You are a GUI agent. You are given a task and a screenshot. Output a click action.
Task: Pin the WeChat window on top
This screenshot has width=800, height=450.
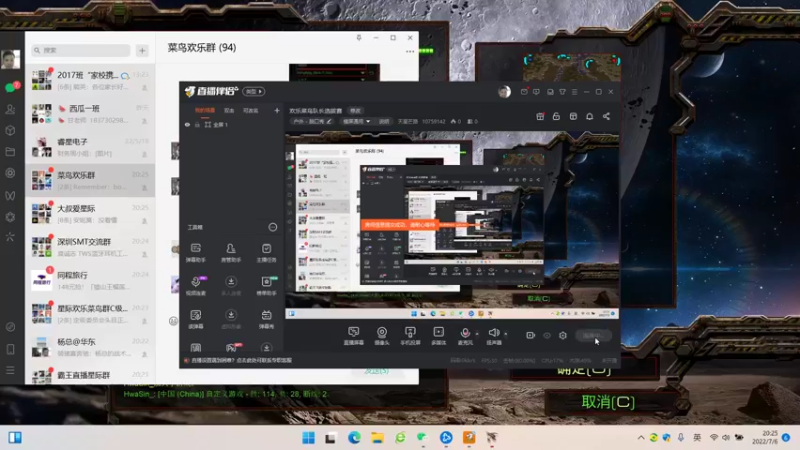point(359,38)
